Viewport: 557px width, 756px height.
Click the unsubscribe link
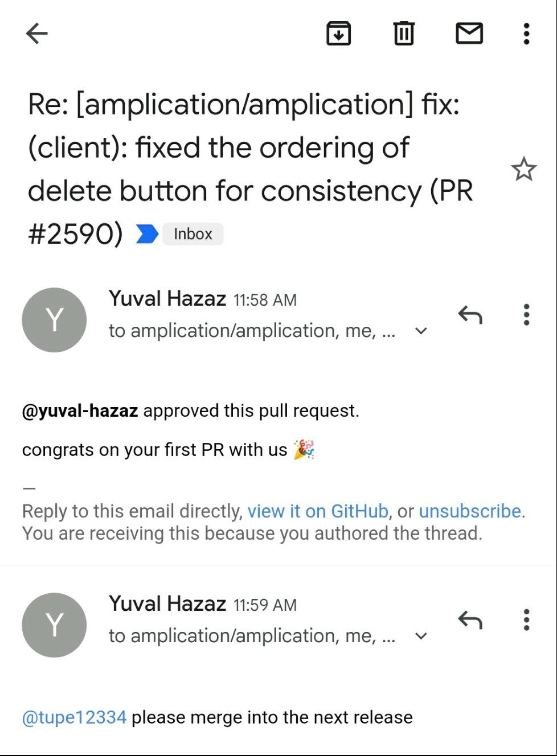[x=470, y=511]
